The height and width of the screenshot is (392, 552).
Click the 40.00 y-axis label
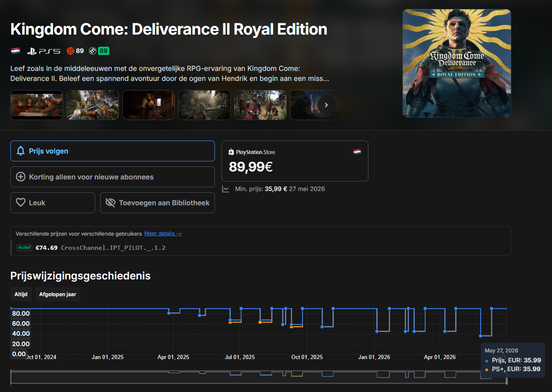coord(21,334)
